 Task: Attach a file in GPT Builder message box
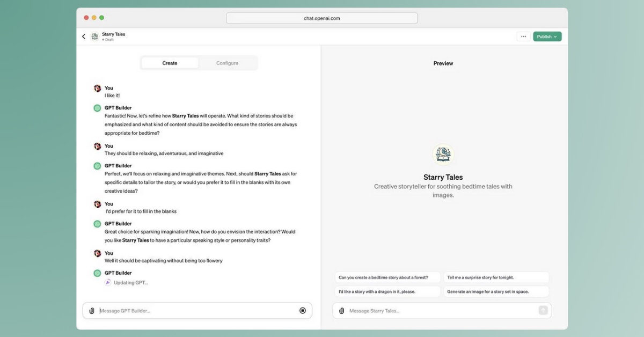[92, 311]
